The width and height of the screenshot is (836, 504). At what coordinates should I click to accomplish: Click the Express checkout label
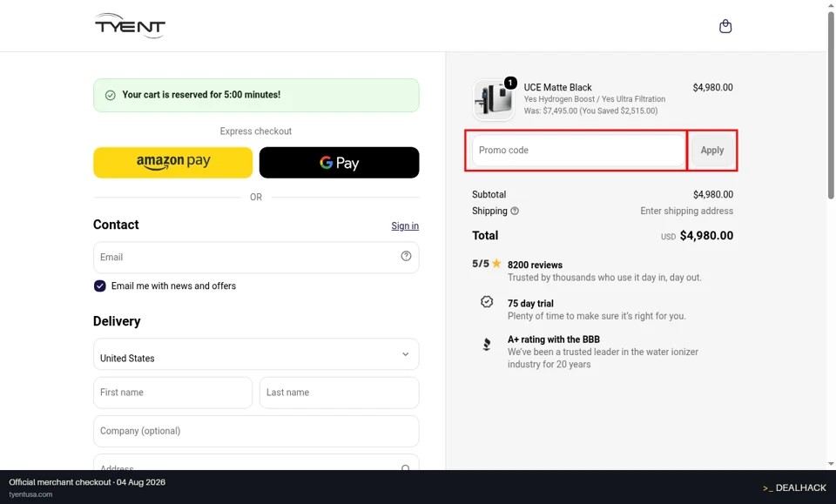pyautogui.click(x=256, y=131)
